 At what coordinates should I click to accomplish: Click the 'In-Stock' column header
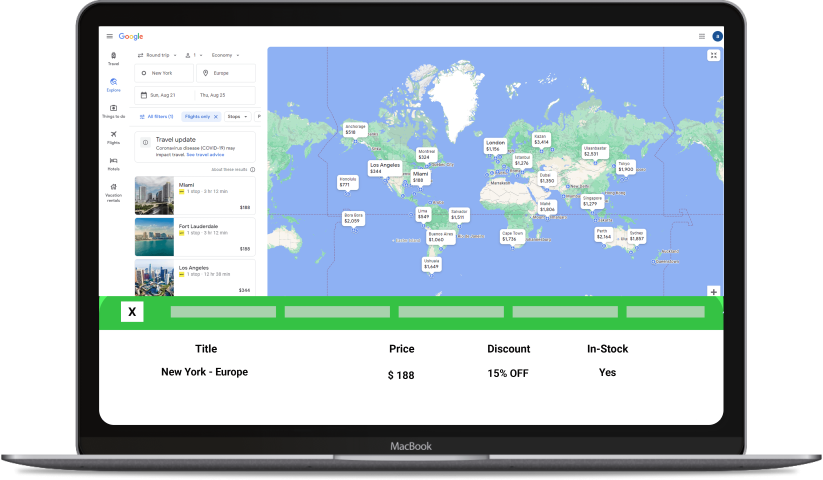[607, 349]
